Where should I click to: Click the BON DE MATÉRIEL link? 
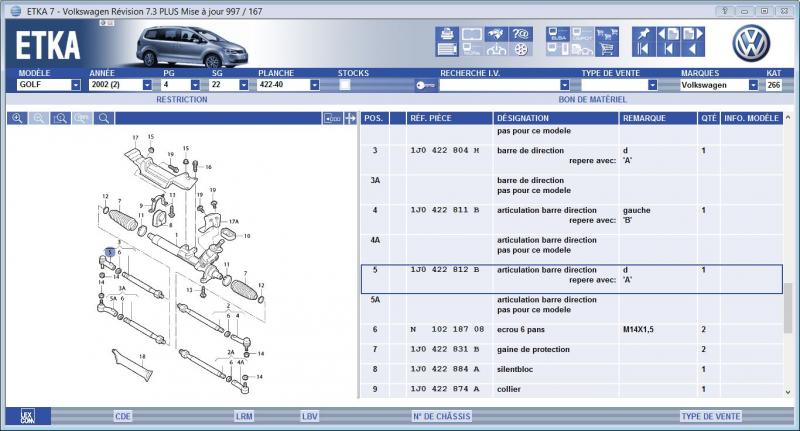tap(592, 99)
